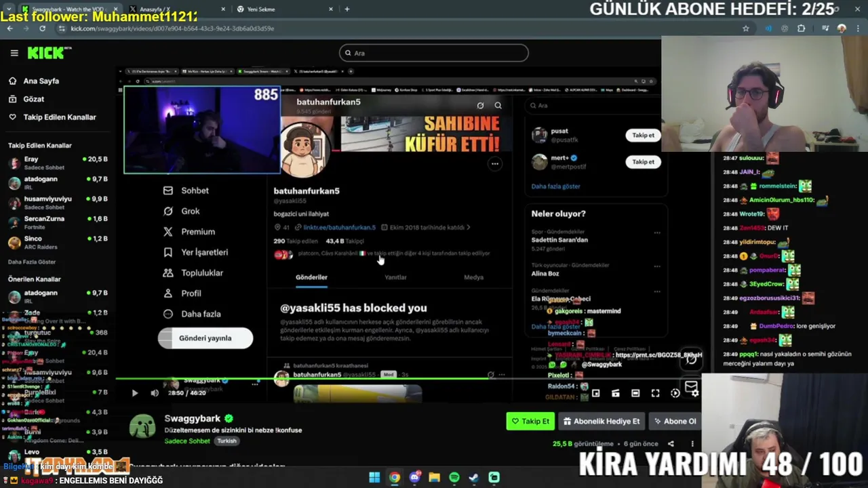The width and height of the screenshot is (868, 488).
Task: Open the browser profile avatar
Action: coord(842,28)
